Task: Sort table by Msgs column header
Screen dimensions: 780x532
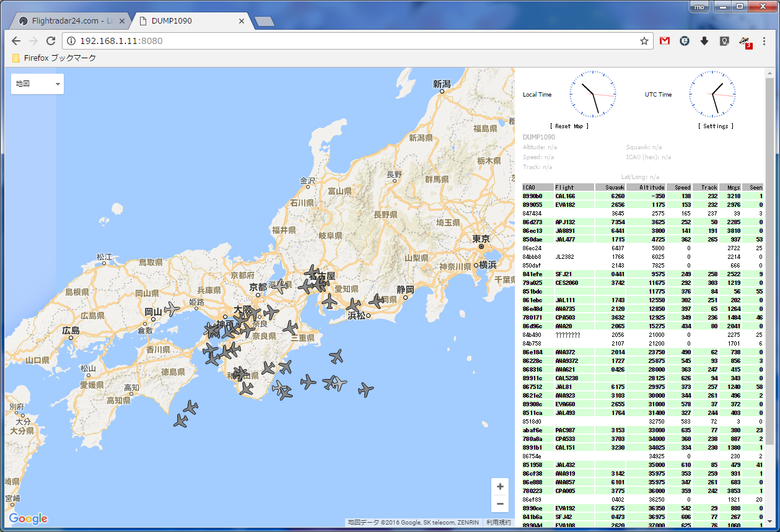Action: click(730, 187)
